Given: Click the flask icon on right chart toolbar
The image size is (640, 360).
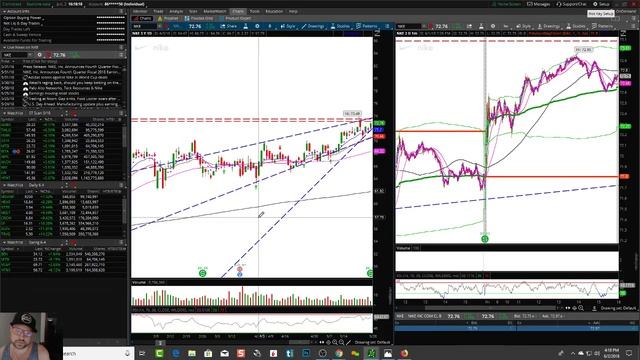Looking at the screenshot, I should [481, 26].
